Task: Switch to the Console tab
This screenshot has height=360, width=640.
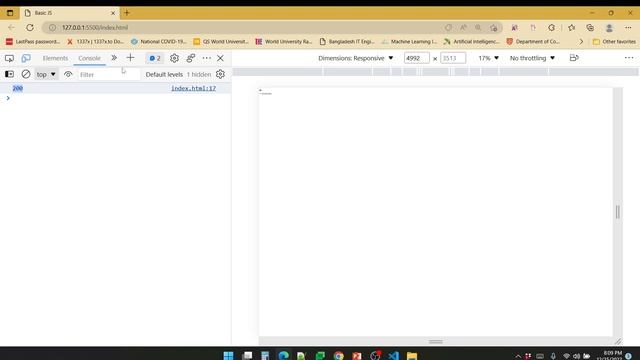Action: tap(89, 58)
